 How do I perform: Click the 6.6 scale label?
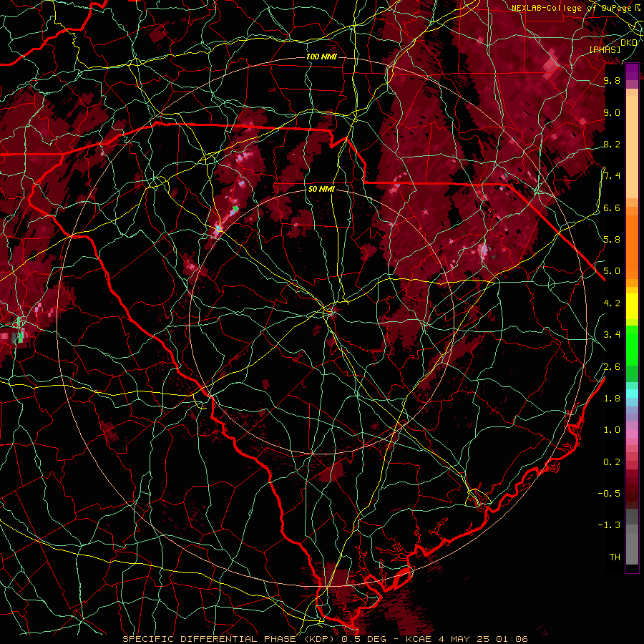click(612, 208)
